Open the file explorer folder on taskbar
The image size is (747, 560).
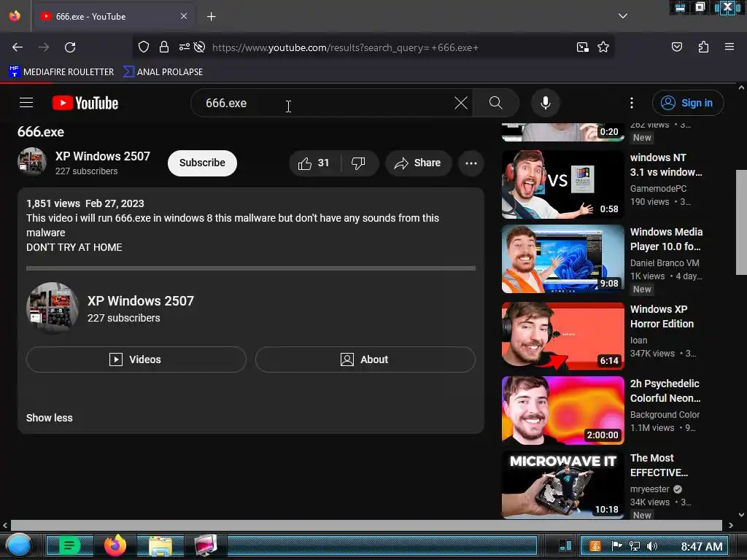(x=160, y=545)
